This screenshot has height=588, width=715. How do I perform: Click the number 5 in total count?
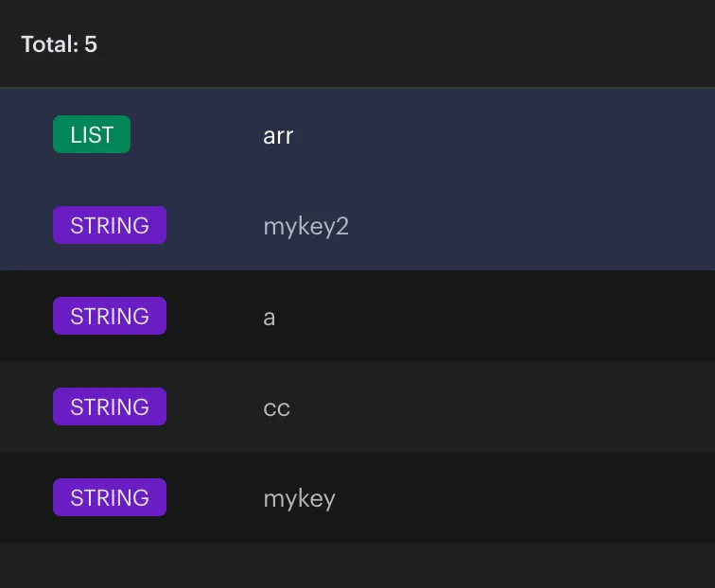coord(91,44)
